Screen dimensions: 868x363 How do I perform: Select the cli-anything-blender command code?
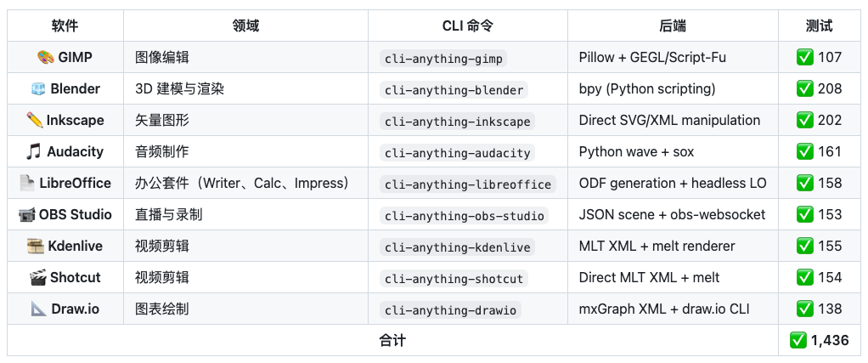tap(454, 90)
